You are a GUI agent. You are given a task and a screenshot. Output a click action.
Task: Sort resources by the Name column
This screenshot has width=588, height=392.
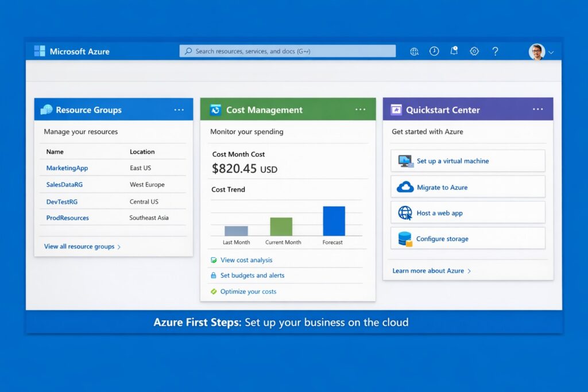pos(54,152)
